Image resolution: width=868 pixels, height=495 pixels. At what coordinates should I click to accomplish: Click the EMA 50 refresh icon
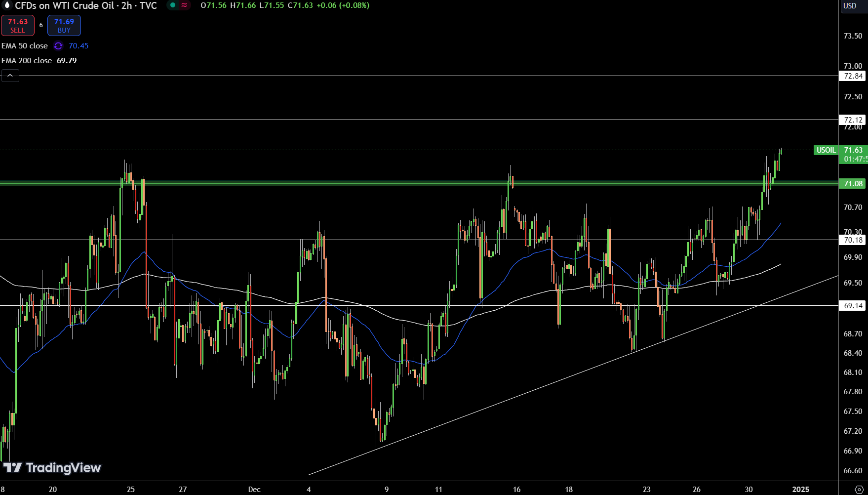(58, 46)
